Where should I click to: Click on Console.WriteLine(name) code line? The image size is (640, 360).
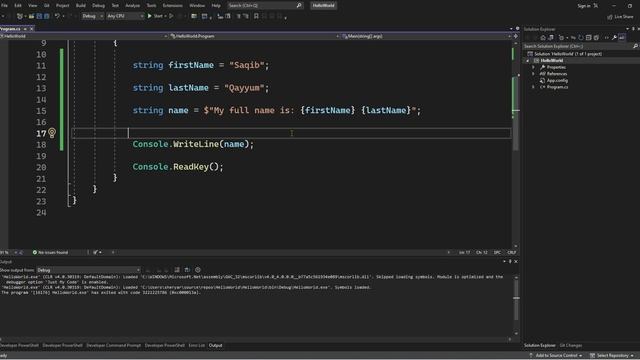[193, 144]
